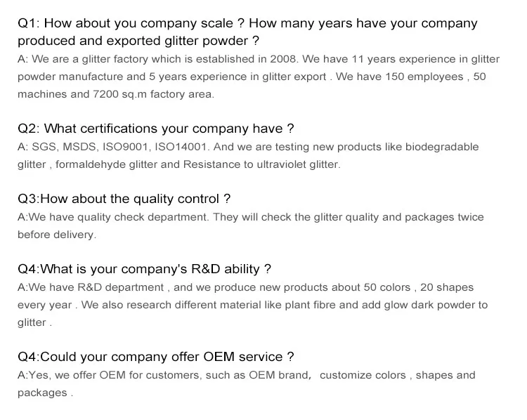Click 'Resistance to ultraviolet glitter' text
527x420 pixels.
261,164
